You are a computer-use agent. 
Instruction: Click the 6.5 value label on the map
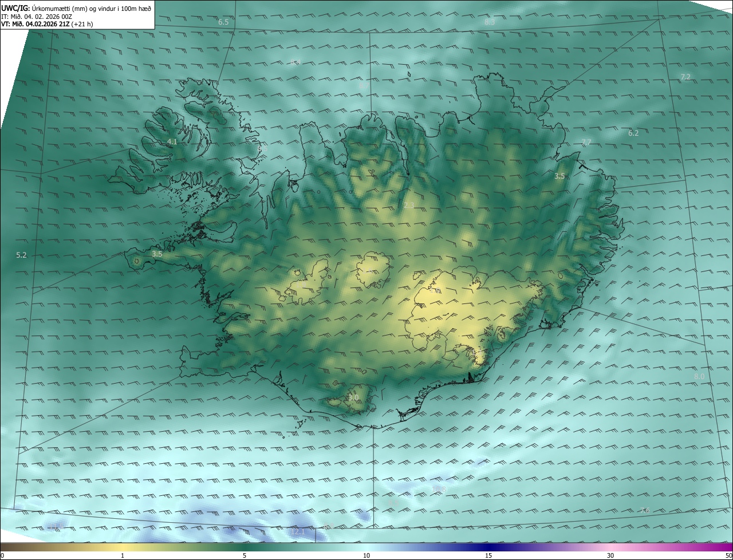(223, 22)
